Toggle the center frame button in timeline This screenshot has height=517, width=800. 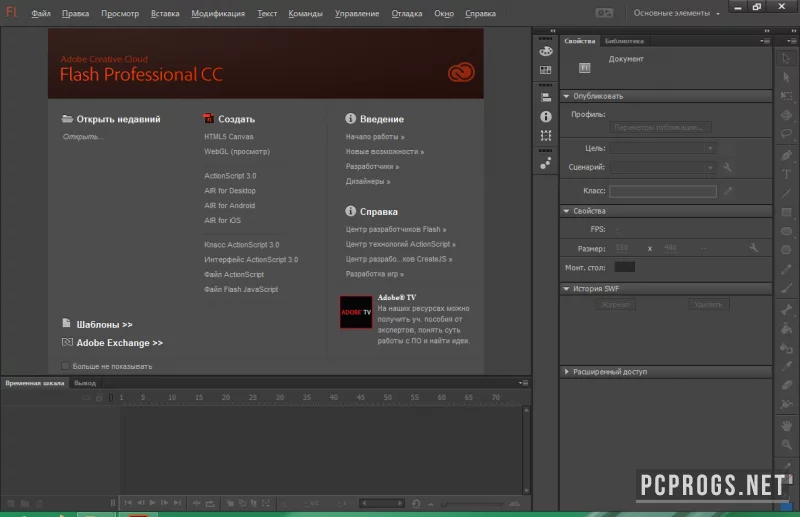[x=196, y=503]
